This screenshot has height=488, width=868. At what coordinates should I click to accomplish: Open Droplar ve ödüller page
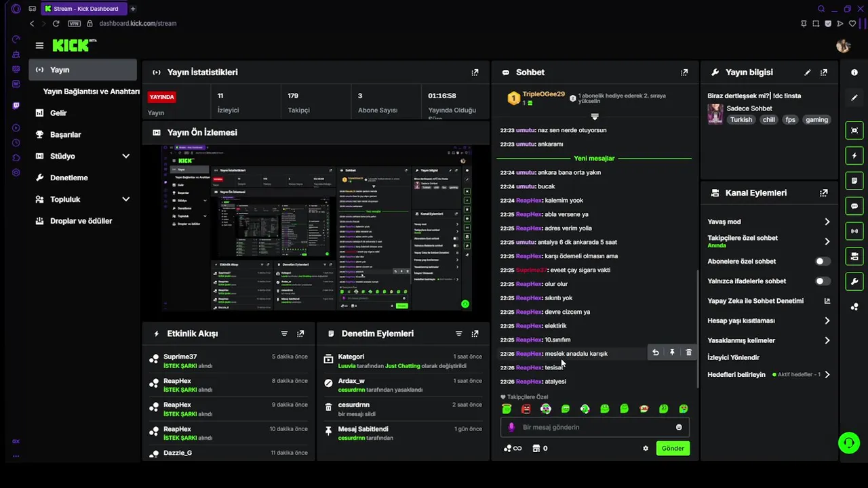83,221
